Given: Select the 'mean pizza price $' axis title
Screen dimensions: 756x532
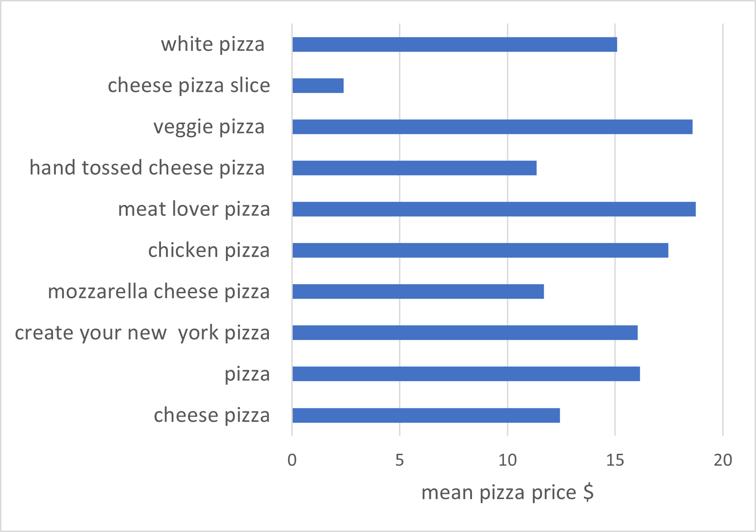Looking at the screenshot, I should pos(508,493).
